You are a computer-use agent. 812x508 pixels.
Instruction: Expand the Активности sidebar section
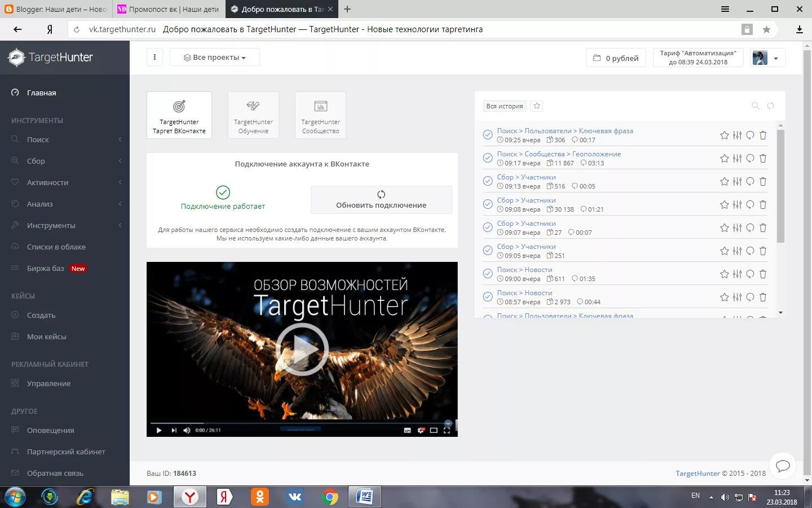[x=65, y=182]
